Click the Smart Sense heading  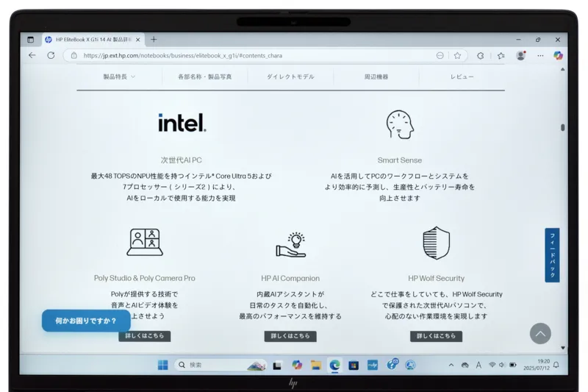399,160
